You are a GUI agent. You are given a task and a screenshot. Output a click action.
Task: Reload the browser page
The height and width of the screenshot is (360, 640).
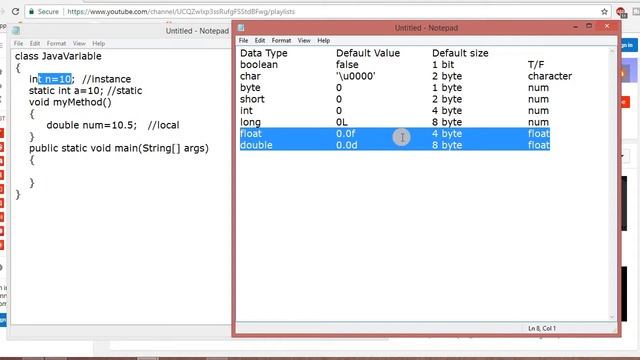point(16,11)
